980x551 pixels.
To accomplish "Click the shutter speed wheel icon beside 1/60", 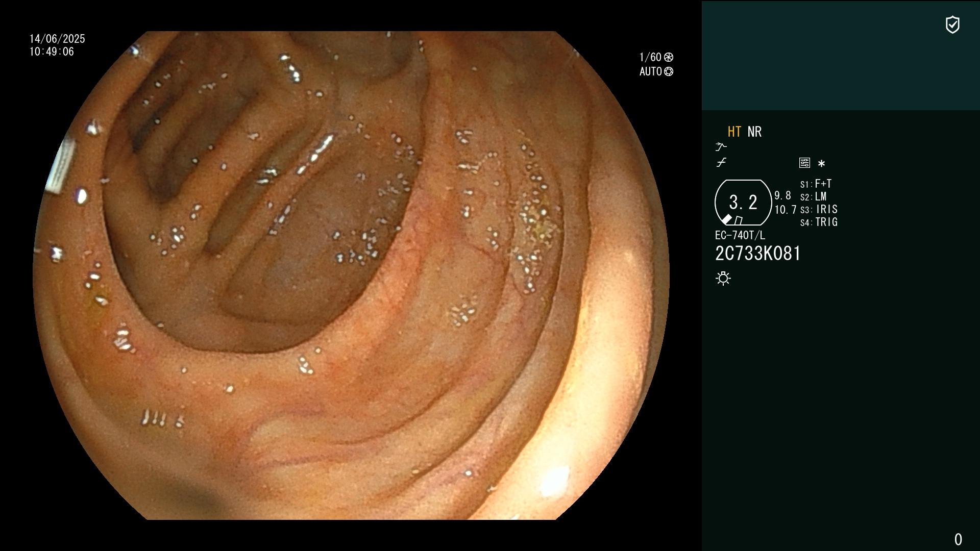I will click(x=669, y=57).
